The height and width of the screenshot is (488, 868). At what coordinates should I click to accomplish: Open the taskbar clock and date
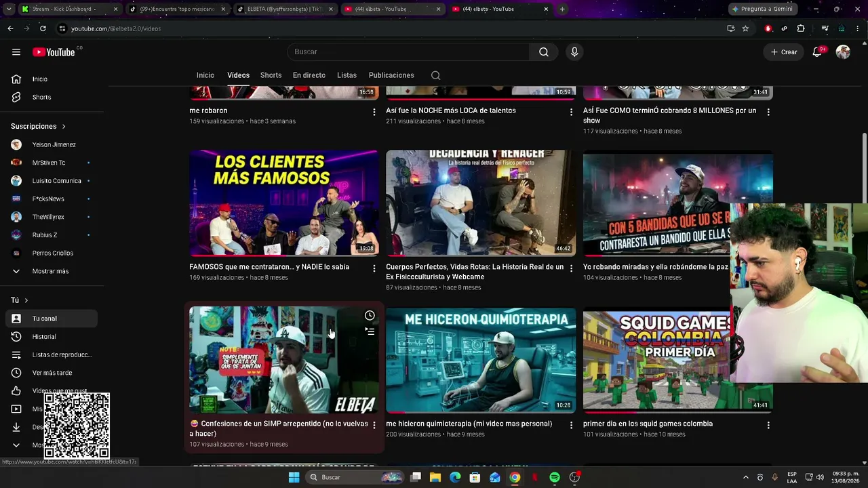pyautogui.click(x=845, y=477)
